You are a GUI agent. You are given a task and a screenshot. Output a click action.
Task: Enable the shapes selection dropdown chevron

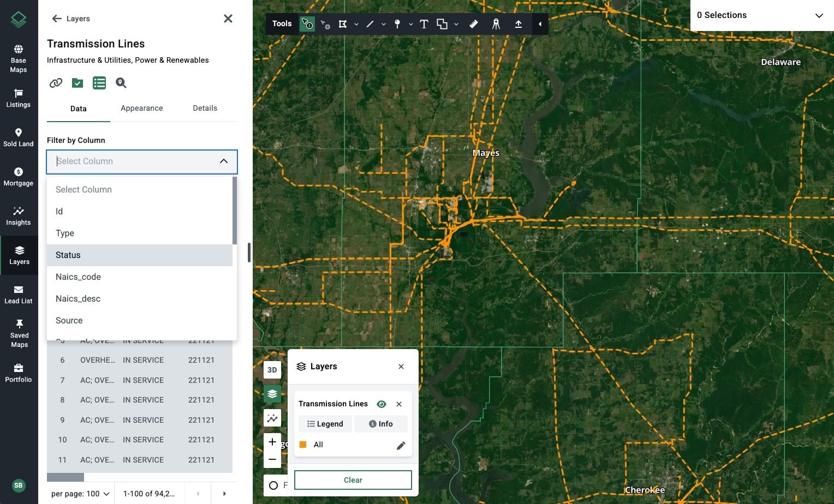[456, 24]
